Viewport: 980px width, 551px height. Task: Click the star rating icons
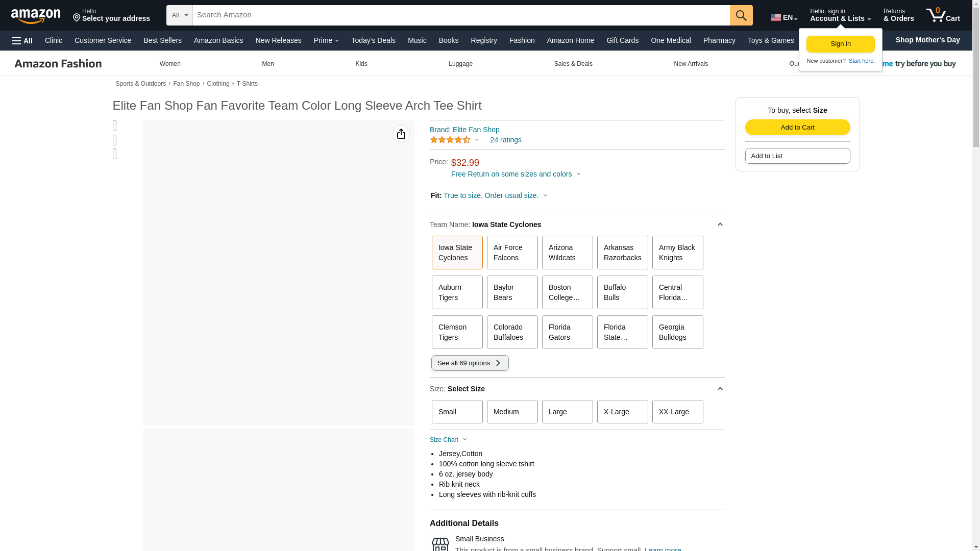(450, 140)
